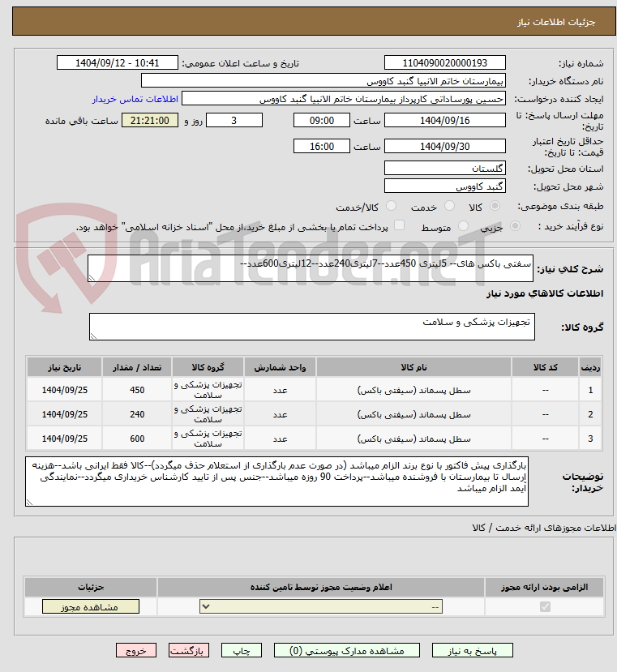
Task: Click the کد کالا column header
Action: tap(546, 367)
